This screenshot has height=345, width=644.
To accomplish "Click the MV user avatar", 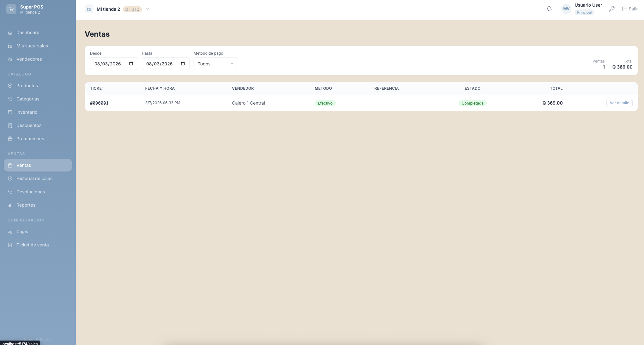I will 566,9.
